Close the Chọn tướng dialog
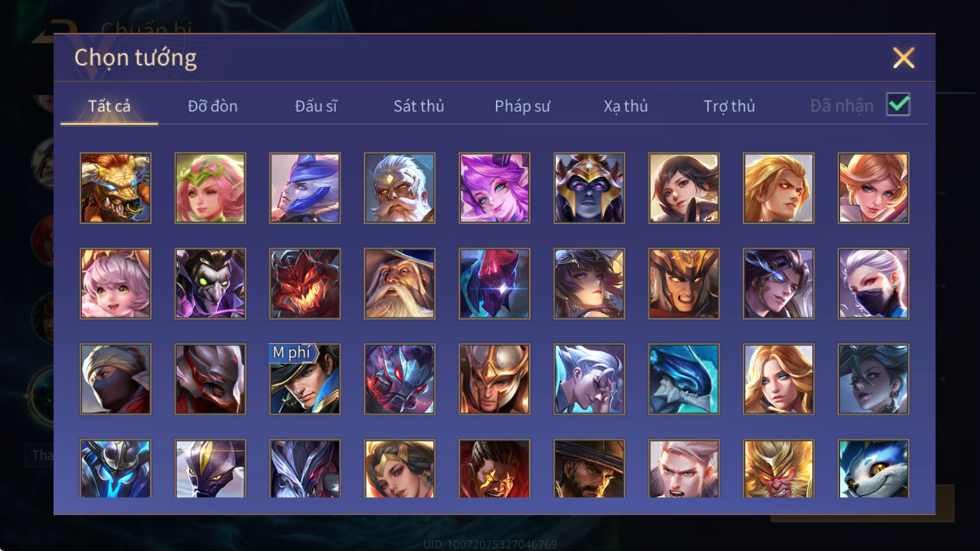 (903, 58)
